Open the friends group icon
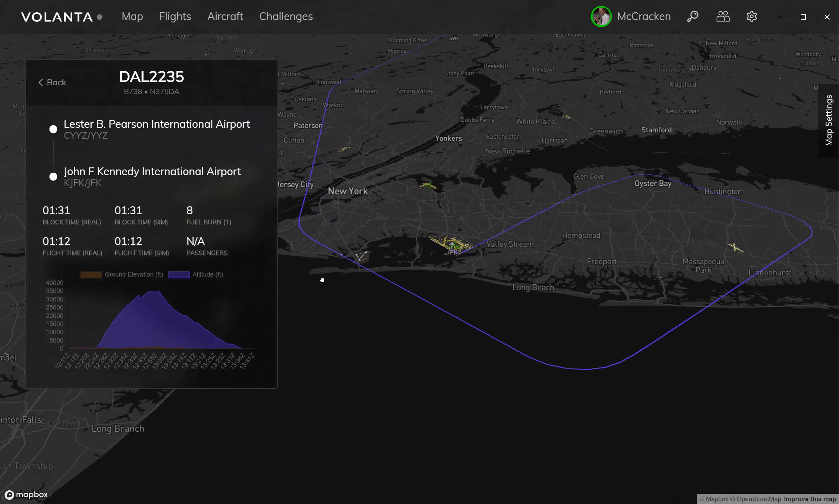Image resolution: width=839 pixels, height=504 pixels. coord(723,16)
